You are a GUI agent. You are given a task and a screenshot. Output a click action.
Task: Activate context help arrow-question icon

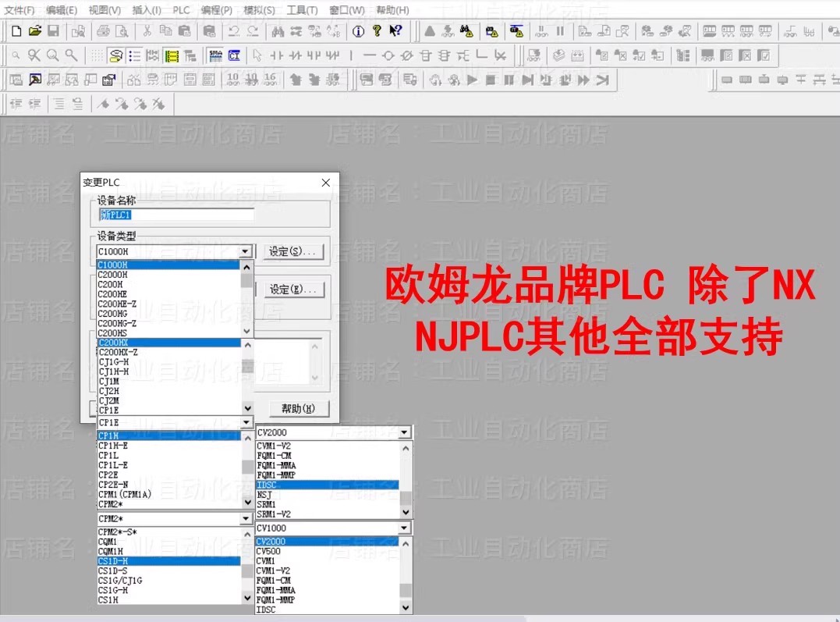tap(395, 31)
